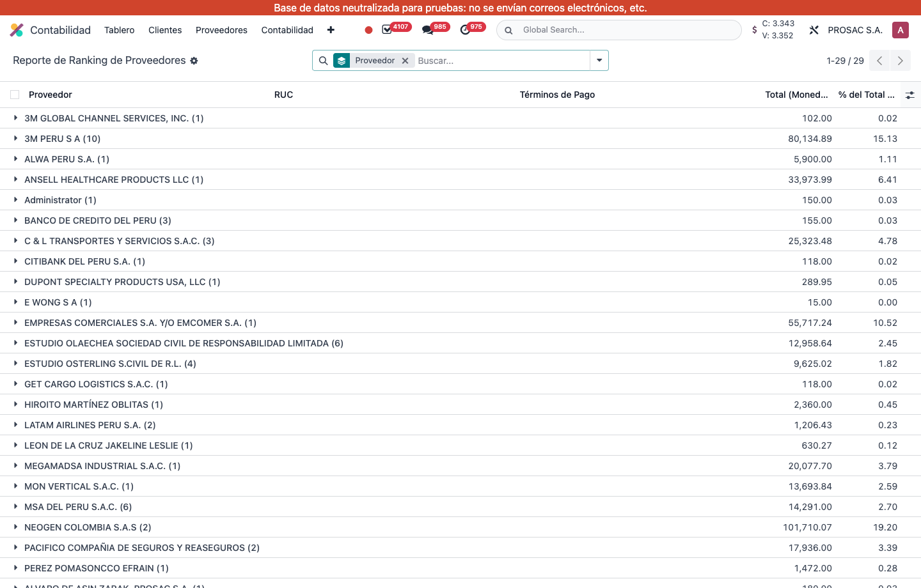Image resolution: width=921 pixels, height=588 pixels.
Task: Open the Clientes menu
Action: point(165,30)
